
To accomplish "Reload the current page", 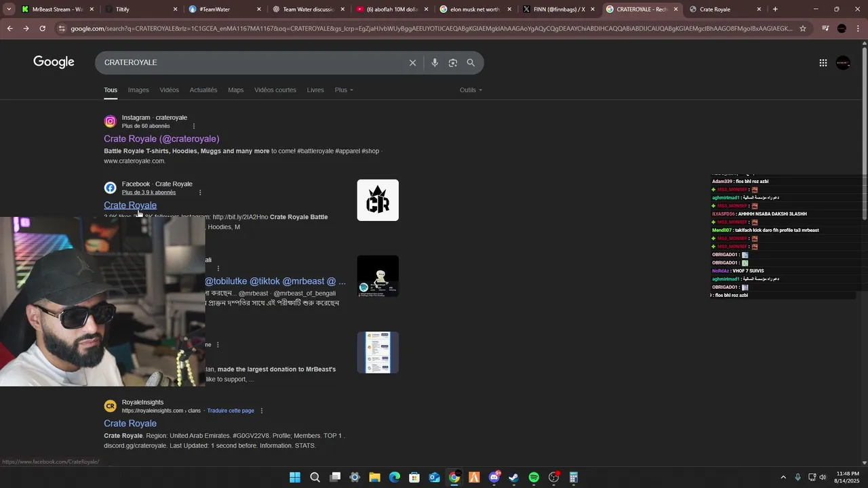I will coord(42,28).
